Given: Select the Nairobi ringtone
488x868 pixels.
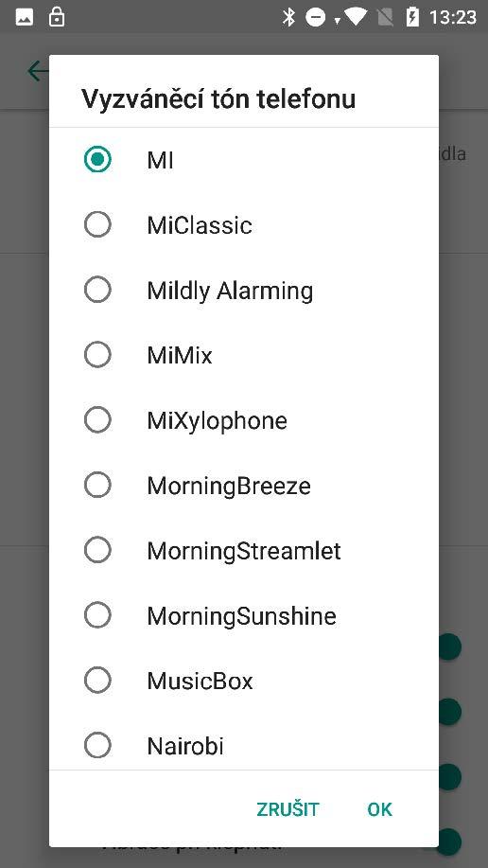Looking at the screenshot, I should (x=243, y=745).
